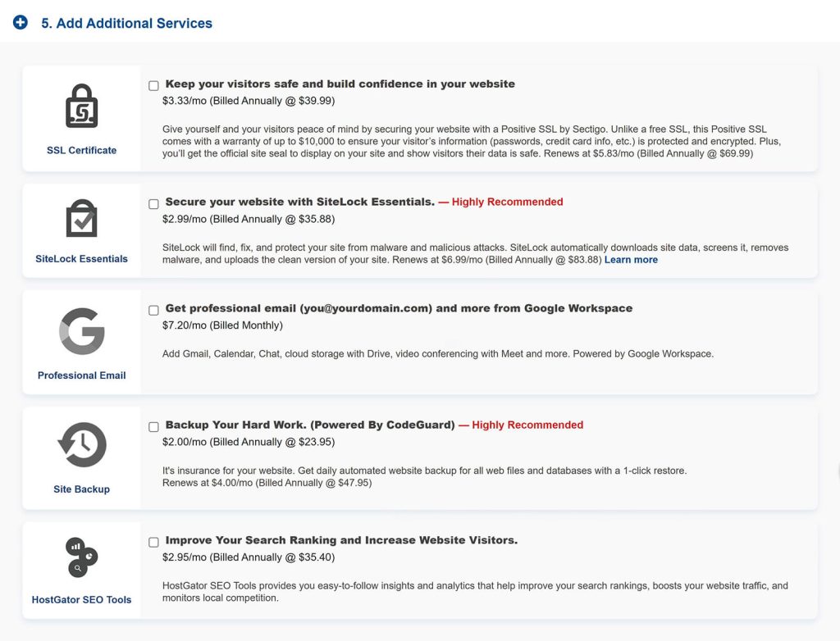The image size is (840, 641).
Task: Enable the SEO Tools search ranking checkbox
Action: pos(153,542)
